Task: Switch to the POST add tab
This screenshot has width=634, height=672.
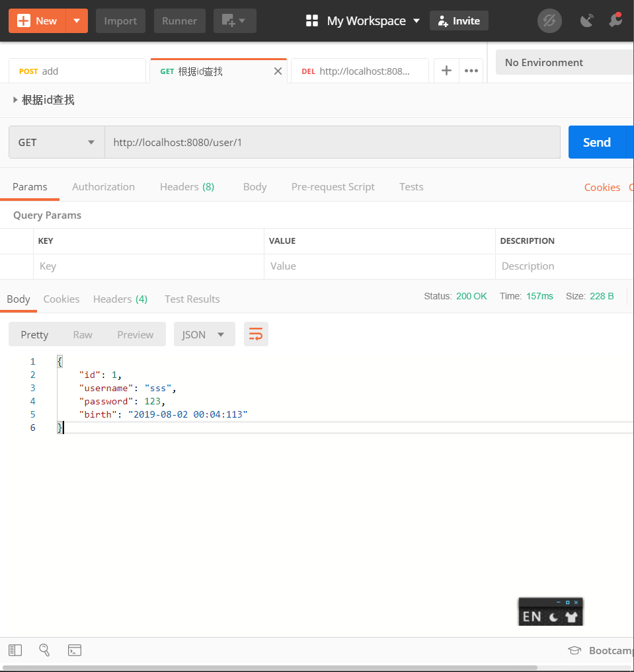Action: pyautogui.click(x=77, y=71)
